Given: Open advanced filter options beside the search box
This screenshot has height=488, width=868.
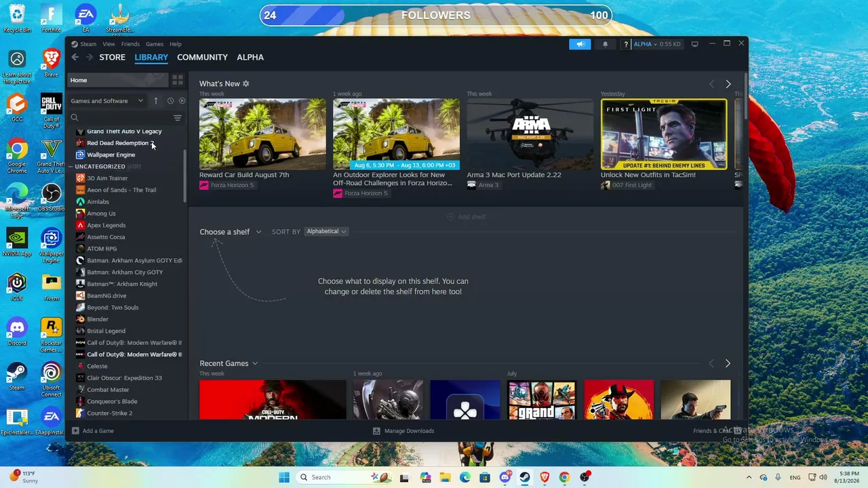Looking at the screenshot, I should pos(178,118).
